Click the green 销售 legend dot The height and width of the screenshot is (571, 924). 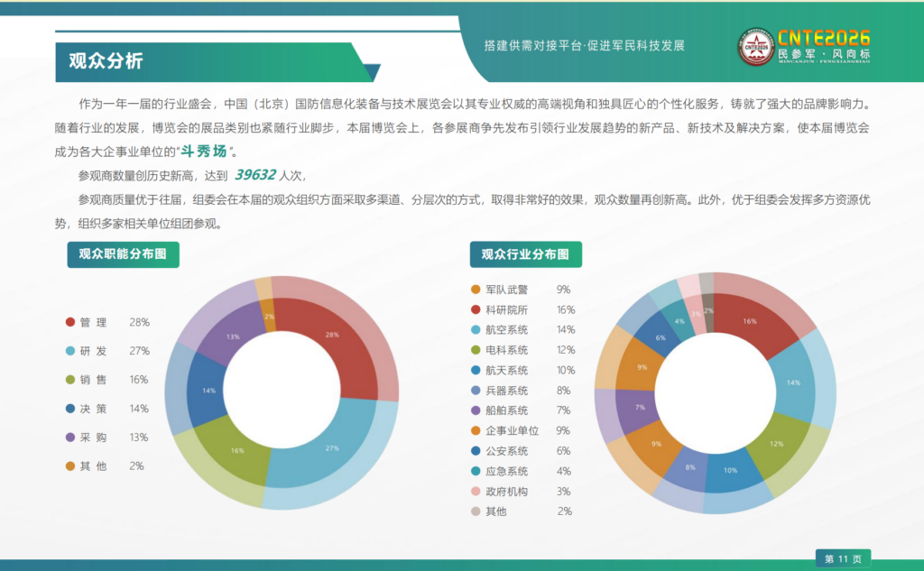70,380
